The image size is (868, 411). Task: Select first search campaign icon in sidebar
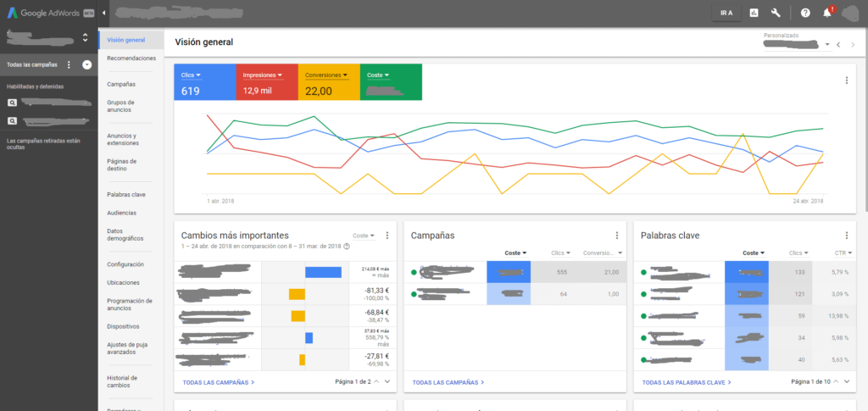pyautogui.click(x=12, y=103)
